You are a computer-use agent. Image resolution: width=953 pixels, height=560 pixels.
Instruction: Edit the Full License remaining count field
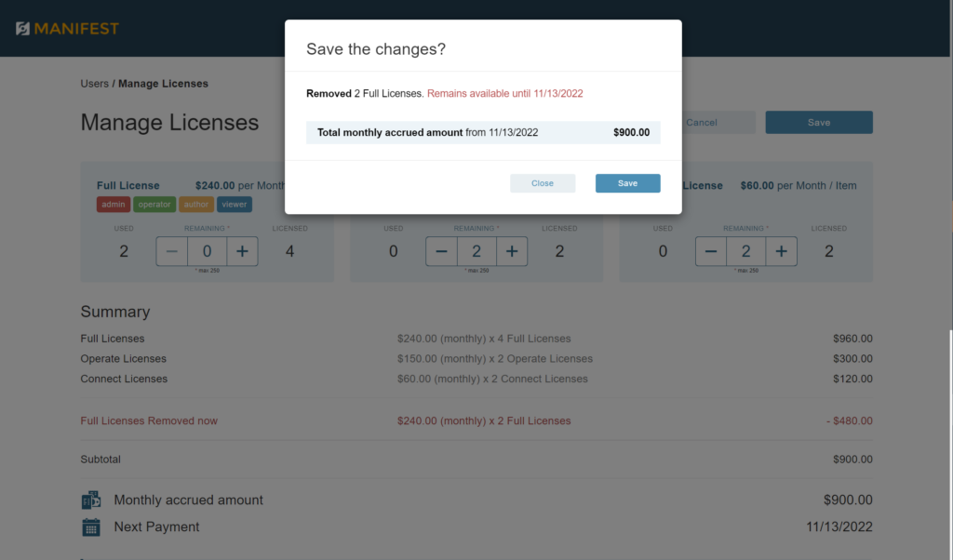(x=207, y=251)
